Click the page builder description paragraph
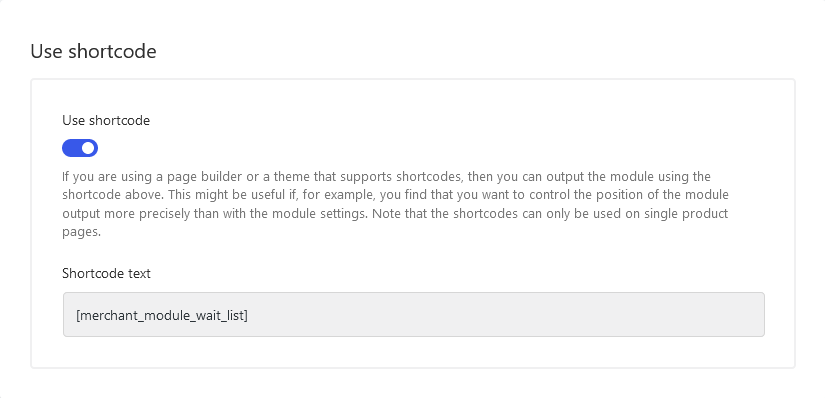 point(395,204)
